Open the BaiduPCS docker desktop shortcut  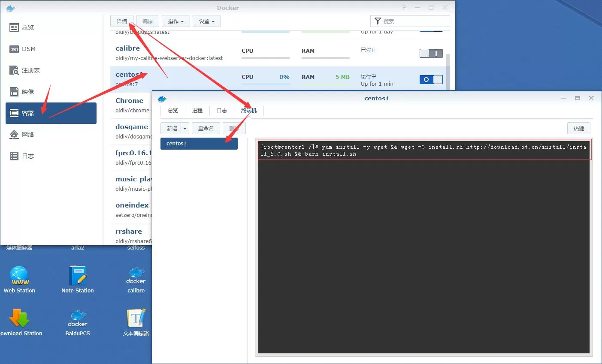point(78,322)
